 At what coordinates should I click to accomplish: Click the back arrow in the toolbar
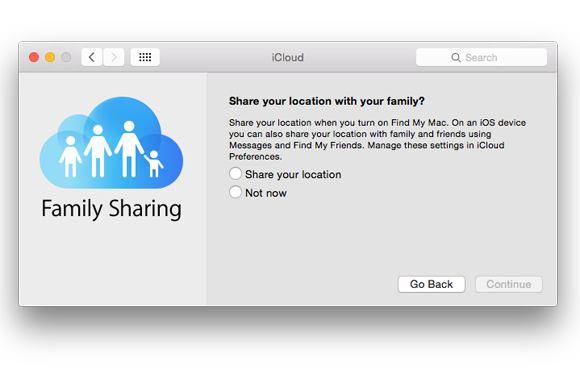click(x=92, y=57)
